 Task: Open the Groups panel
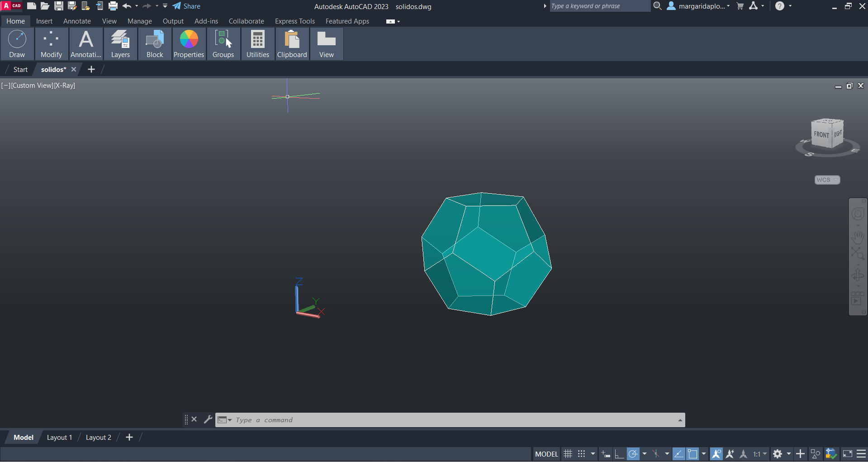pyautogui.click(x=223, y=44)
